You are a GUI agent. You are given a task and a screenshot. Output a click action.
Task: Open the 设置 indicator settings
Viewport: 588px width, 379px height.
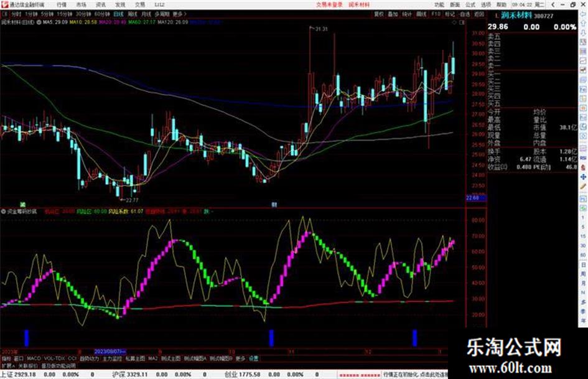[x=254, y=358]
